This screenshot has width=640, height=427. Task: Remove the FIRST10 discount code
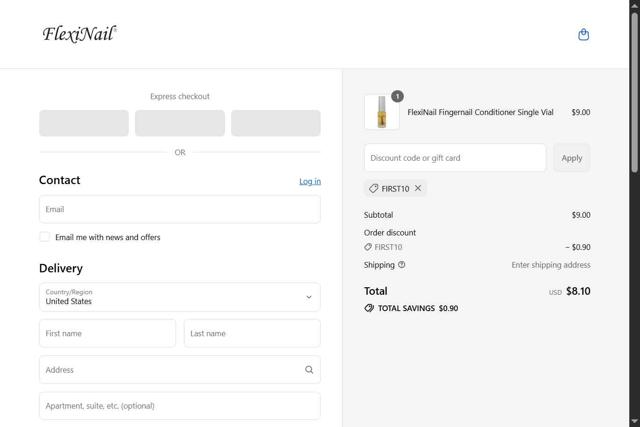point(418,188)
